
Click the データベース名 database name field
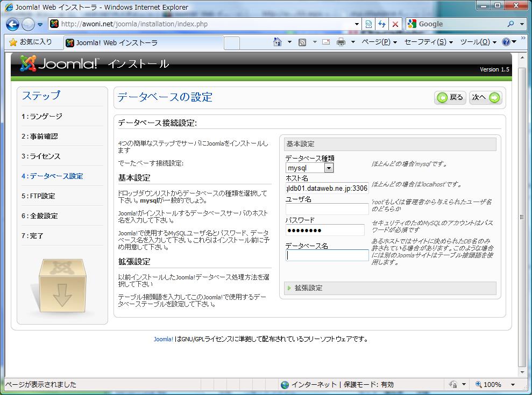coord(327,255)
